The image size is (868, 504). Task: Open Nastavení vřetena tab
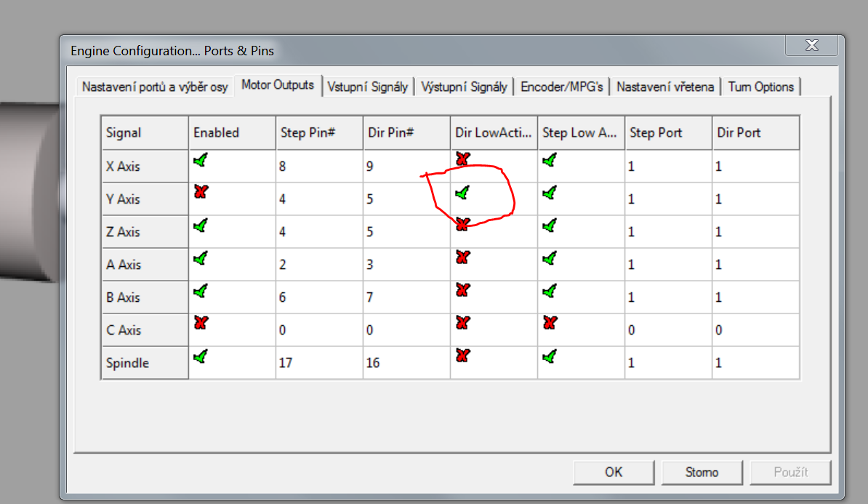[664, 87]
